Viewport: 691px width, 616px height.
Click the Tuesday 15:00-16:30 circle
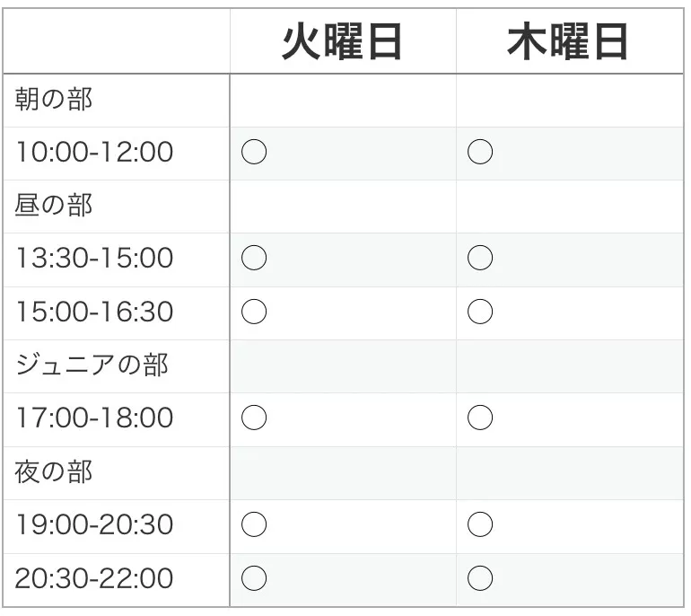point(254,312)
